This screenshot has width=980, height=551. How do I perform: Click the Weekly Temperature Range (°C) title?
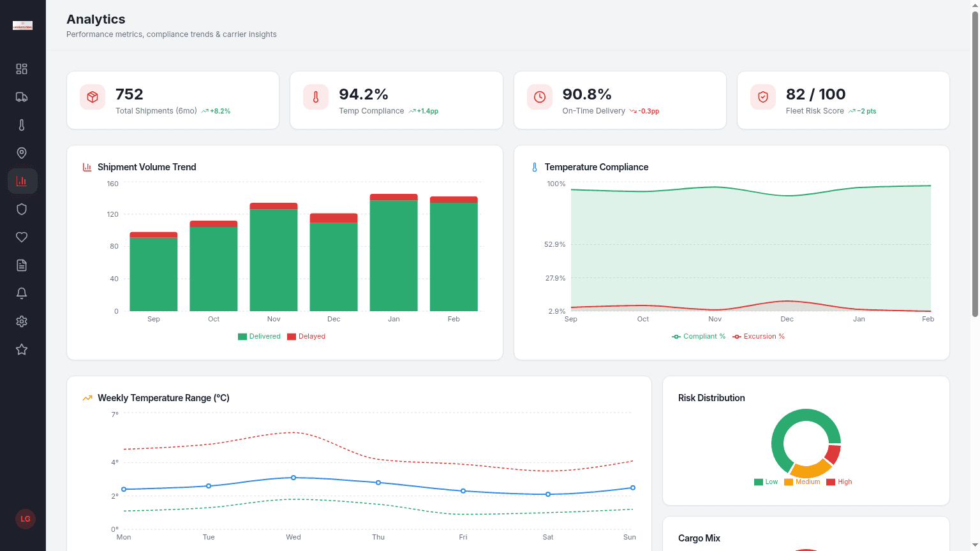163,398
